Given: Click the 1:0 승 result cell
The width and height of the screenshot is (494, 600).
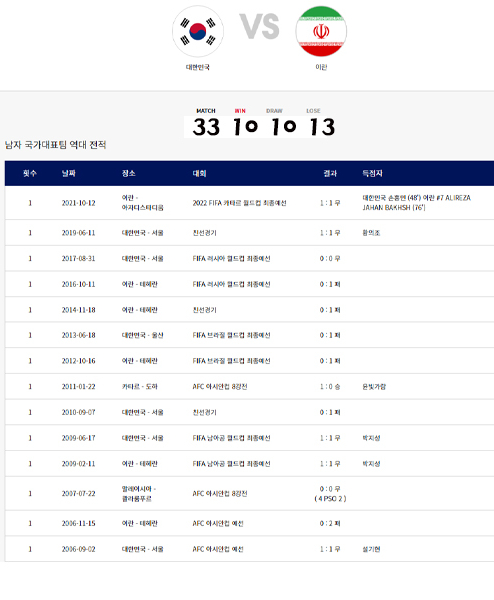Looking at the screenshot, I should (x=330, y=387).
